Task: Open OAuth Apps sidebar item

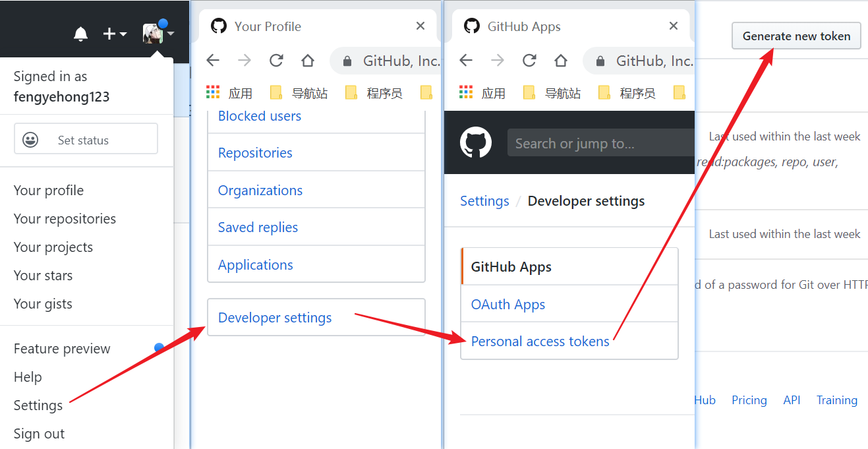Action: pyautogui.click(x=569, y=304)
